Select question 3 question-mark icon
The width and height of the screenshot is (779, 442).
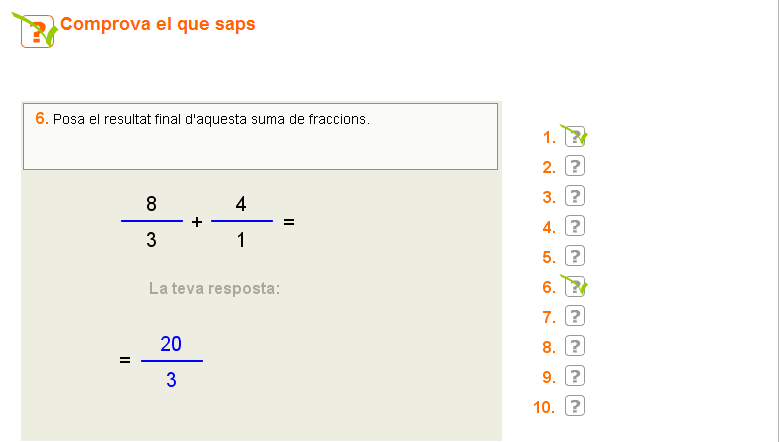tap(575, 197)
